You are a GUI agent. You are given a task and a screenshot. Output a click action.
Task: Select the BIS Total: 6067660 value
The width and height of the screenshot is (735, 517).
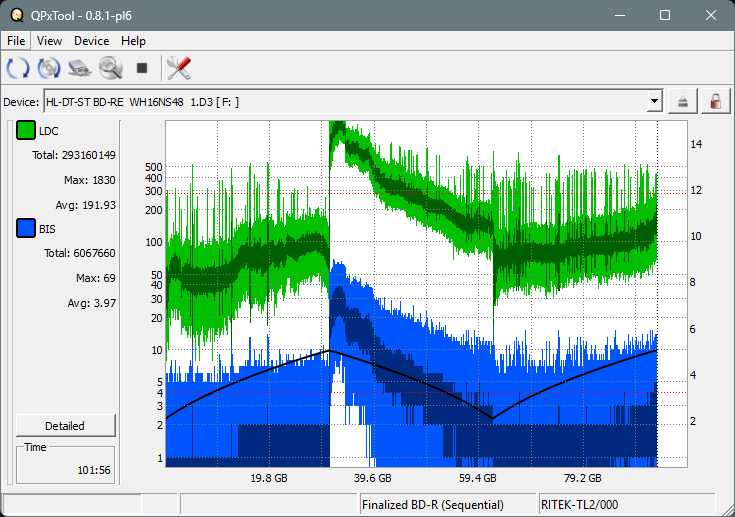80,253
